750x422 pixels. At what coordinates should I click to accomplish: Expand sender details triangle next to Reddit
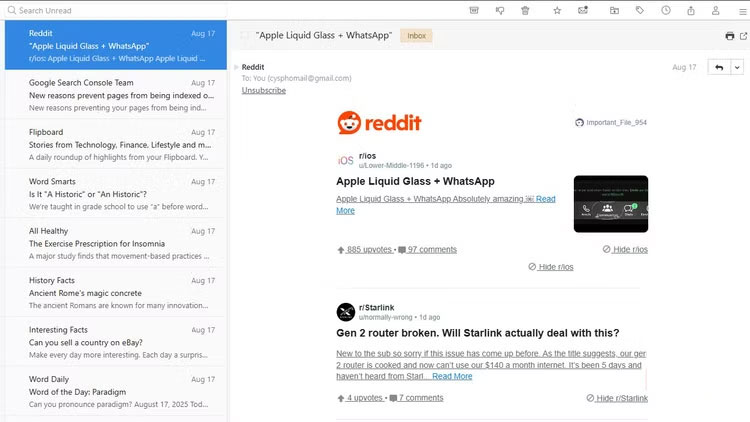[237, 67]
